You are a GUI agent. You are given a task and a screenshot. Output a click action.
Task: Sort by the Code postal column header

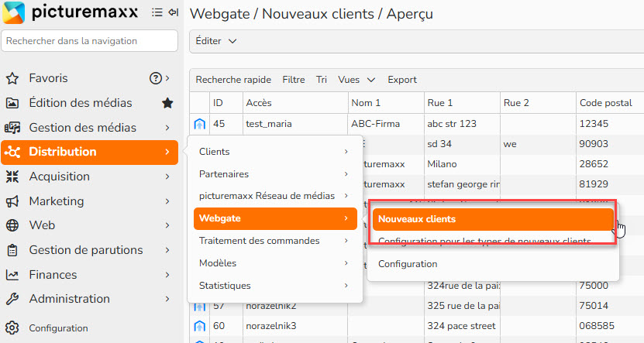pos(610,103)
